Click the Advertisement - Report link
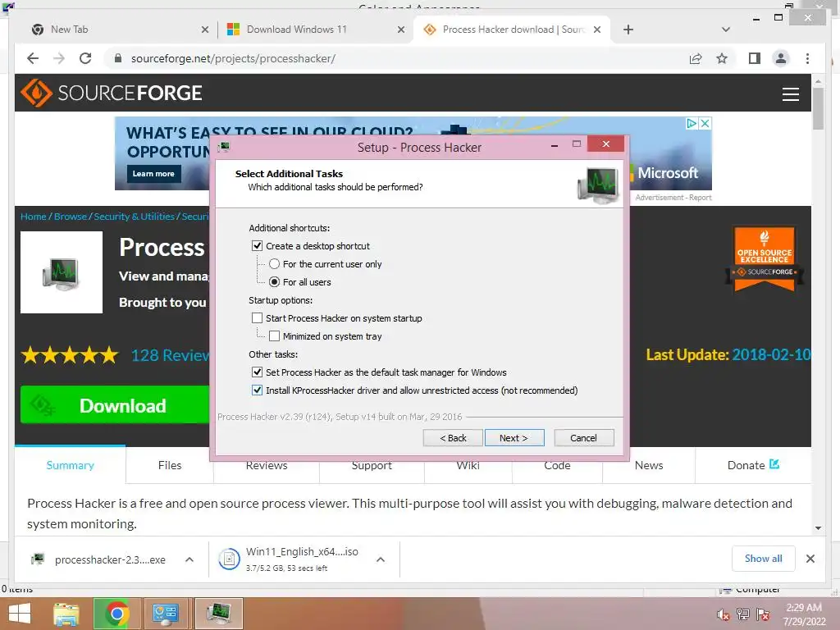840x630 pixels. tap(673, 198)
